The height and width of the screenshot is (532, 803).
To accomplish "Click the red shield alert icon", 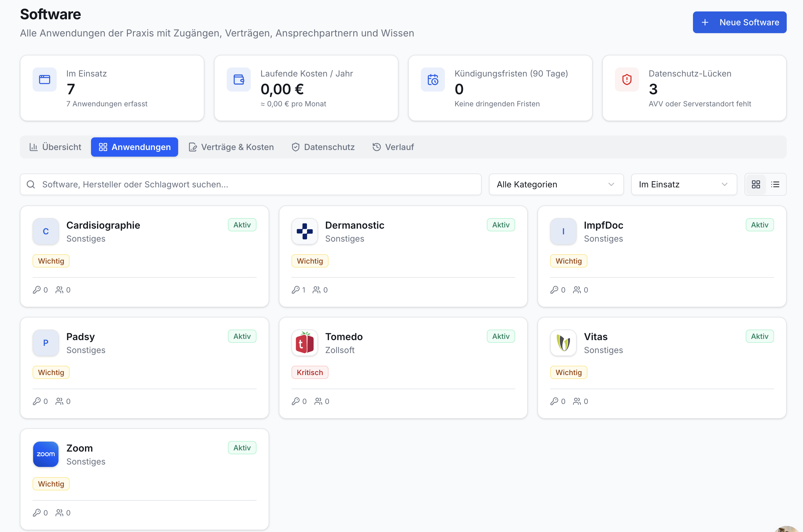I will [x=627, y=80].
